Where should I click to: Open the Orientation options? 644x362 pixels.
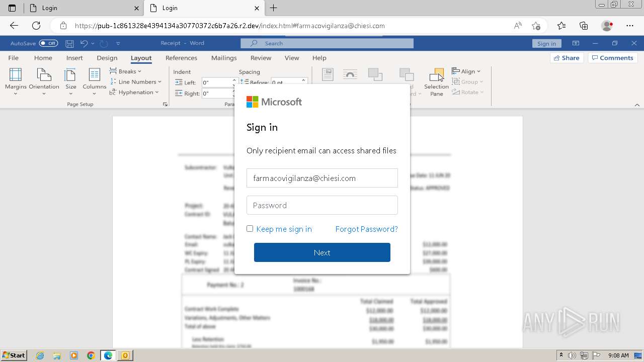(44, 81)
